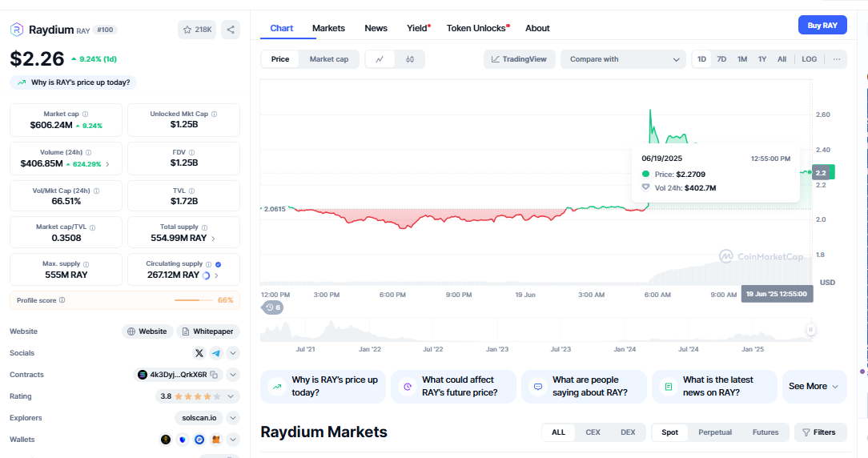Click the Raydium logo icon

click(x=17, y=30)
